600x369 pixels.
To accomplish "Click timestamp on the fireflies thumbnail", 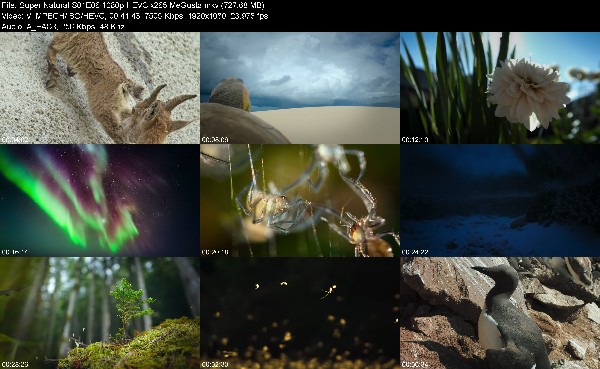I will (215, 364).
